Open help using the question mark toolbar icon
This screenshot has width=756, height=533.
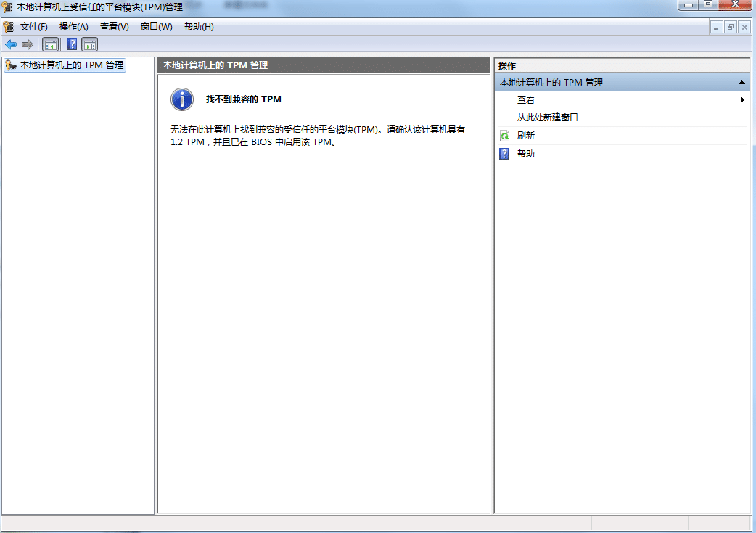71,44
